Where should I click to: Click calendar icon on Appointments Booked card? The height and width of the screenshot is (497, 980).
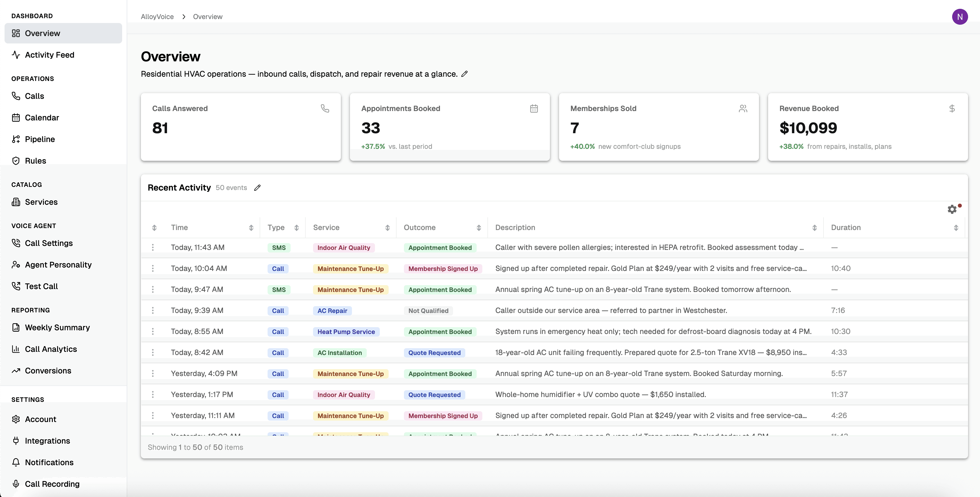(x=534, y=108)
